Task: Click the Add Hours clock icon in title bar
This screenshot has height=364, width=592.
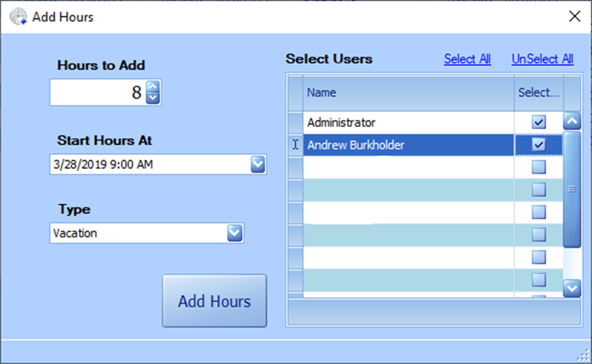Action: pyautogui.click(x=19, y=16)
